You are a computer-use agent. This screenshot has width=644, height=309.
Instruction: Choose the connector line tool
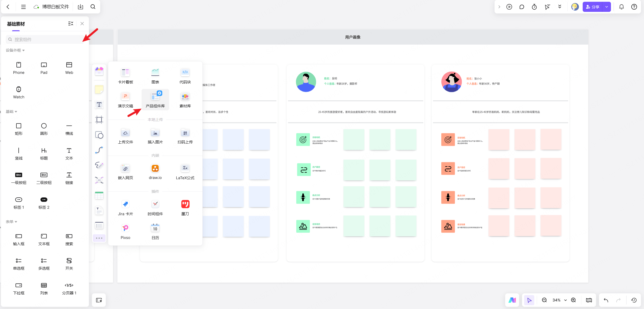pos(99,150)
